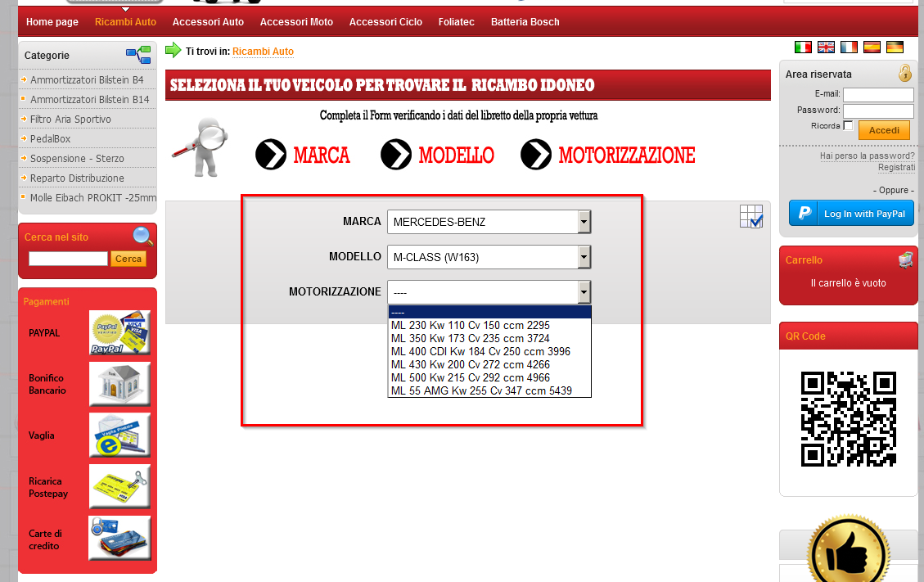Open Ammortizzatori Bilstein B14 category
Image resolution: width=924 pixels, height=582 pixels.
89,99
